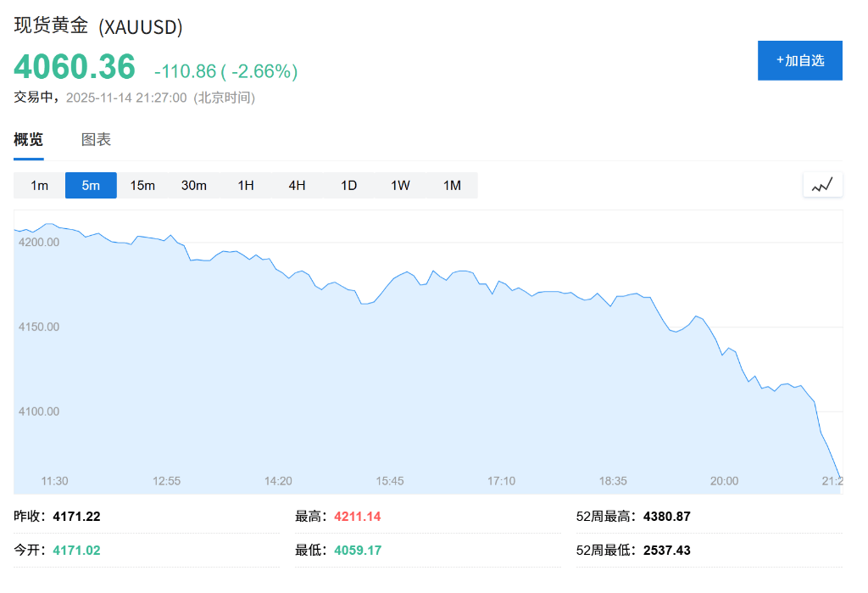Viewport: 868px width, 593px height.
Task: Click the 现货黄金 (XAUUSD) title
Action: click(x=98, y=26)
